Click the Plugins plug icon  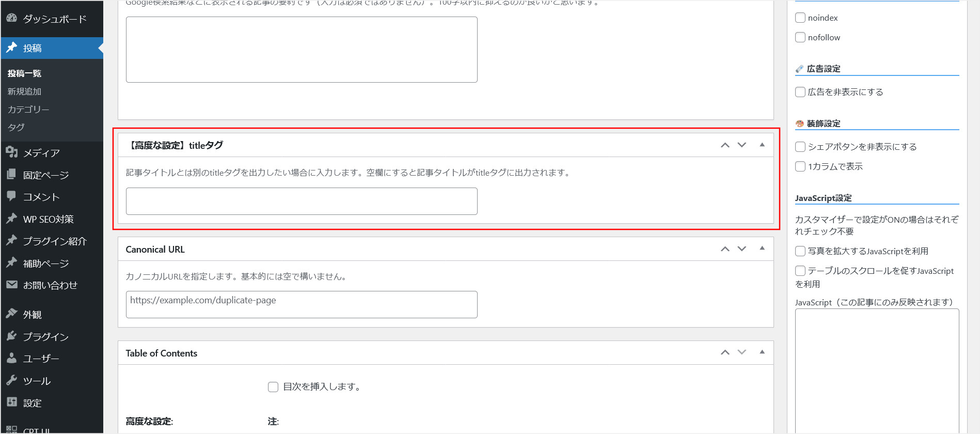(x=12, y=336)
